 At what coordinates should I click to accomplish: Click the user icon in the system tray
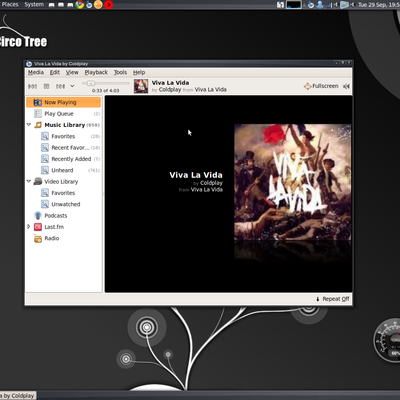[320, 5]
